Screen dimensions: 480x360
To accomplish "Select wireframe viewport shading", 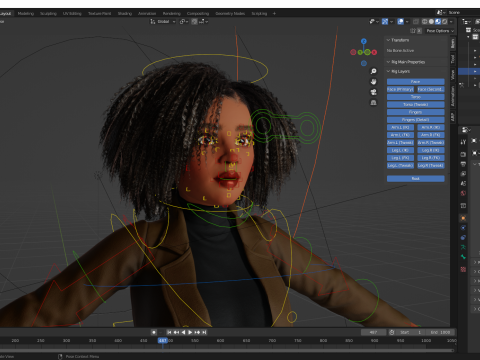I will click(425, 21).
